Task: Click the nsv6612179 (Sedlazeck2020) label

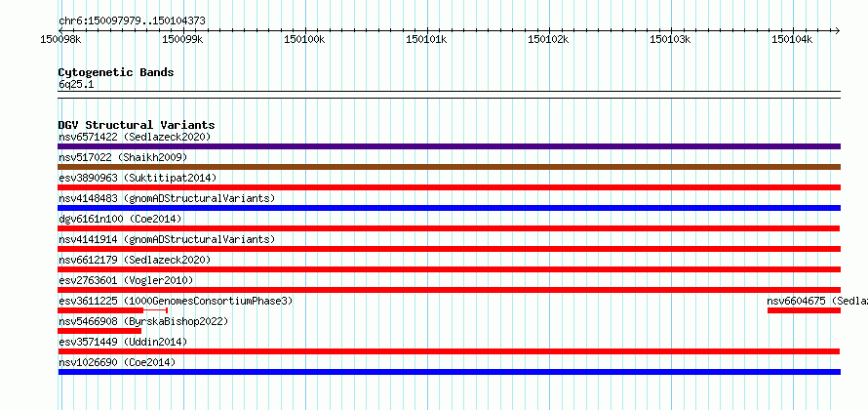Action: (135, 260)
